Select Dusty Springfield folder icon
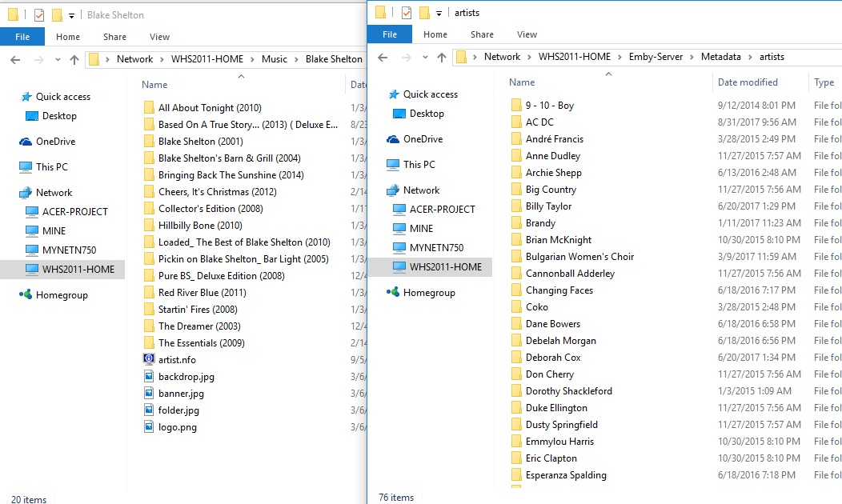This screenshot has height=504, width=842. tap(516, 425)
